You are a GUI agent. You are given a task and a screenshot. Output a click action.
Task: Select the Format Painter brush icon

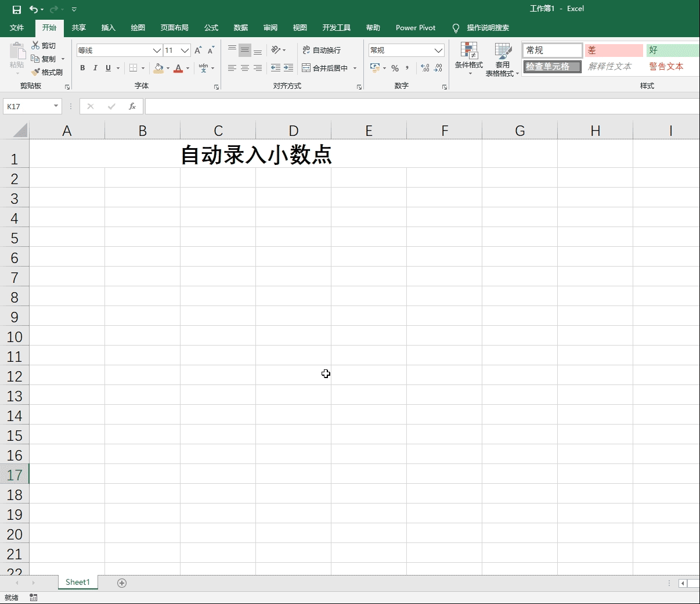pyautogui.click(x=35, y=72)
